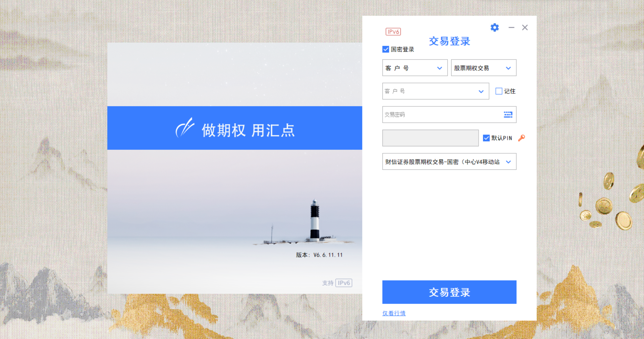Uncheck the 默认PIN option
This screenshot has width=644, height=339.
[486, 138]
